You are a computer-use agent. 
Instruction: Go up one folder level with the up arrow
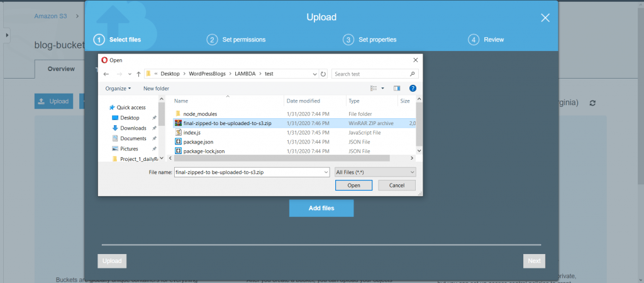click(138, 74)
